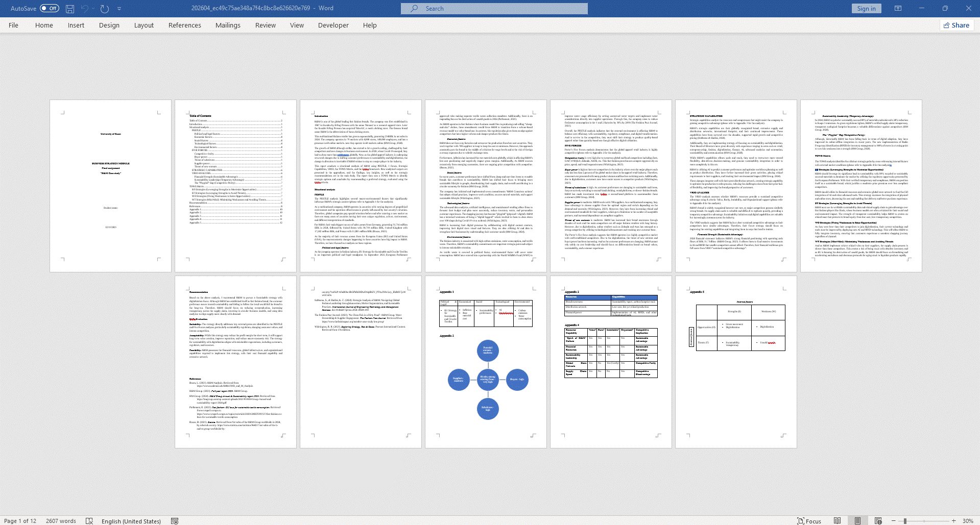Switch to Web Layout view

tap(878, 521)
